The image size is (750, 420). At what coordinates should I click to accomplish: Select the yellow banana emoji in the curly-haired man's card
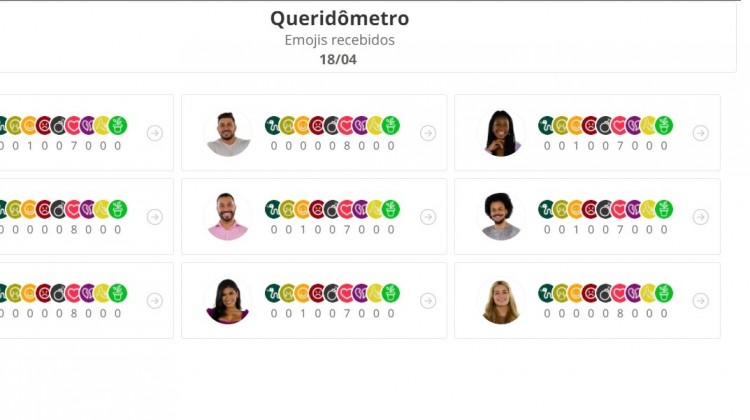tap(649, 210)
